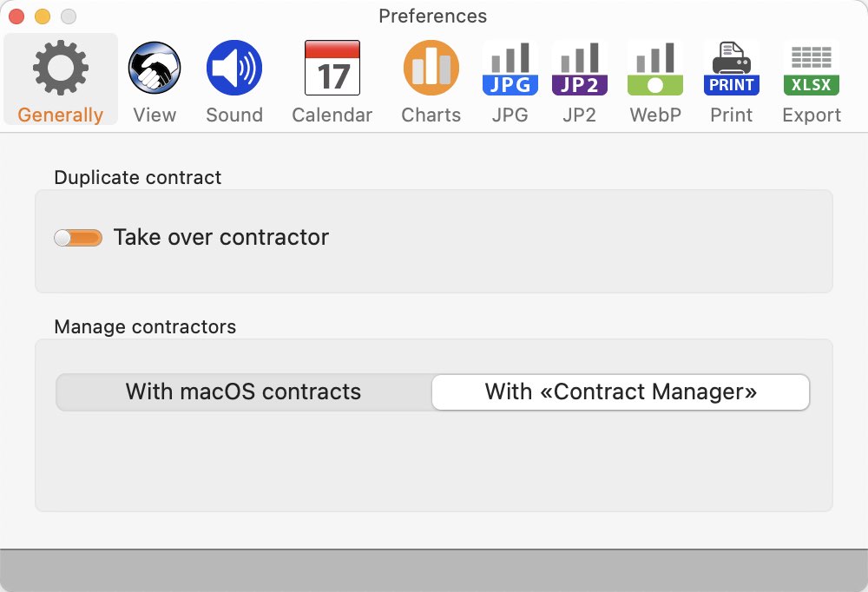Click the Generally tab label
868x592 pixels.
[x=61, y=115]
